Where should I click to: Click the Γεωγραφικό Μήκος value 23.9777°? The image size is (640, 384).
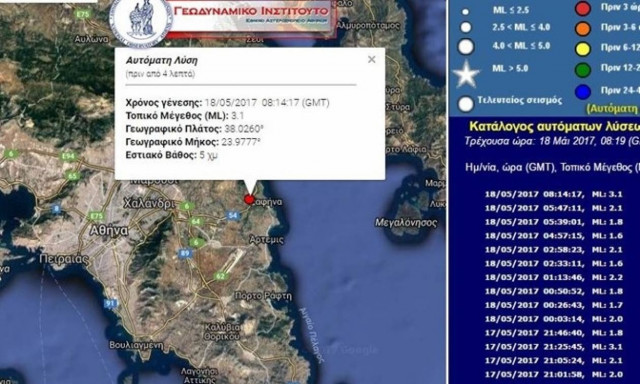click(x=241, y=142)
